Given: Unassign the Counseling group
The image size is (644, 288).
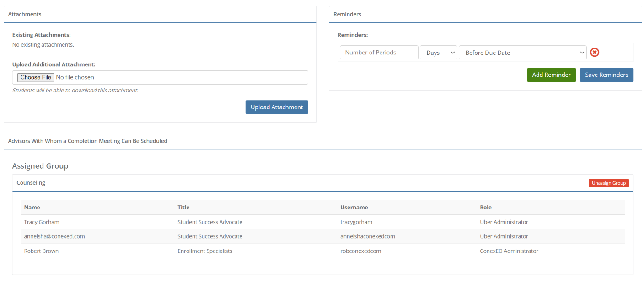Looking at the screenshot, I should (609, 183).
